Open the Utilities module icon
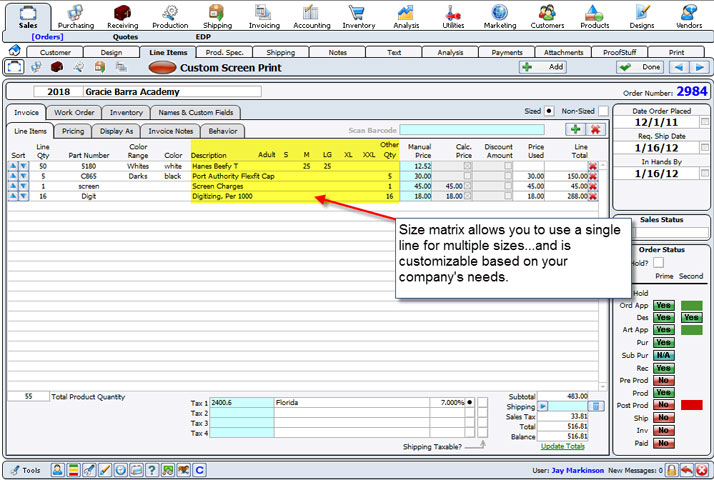This screenshot has width=714, height=480. tap(453, 17)
